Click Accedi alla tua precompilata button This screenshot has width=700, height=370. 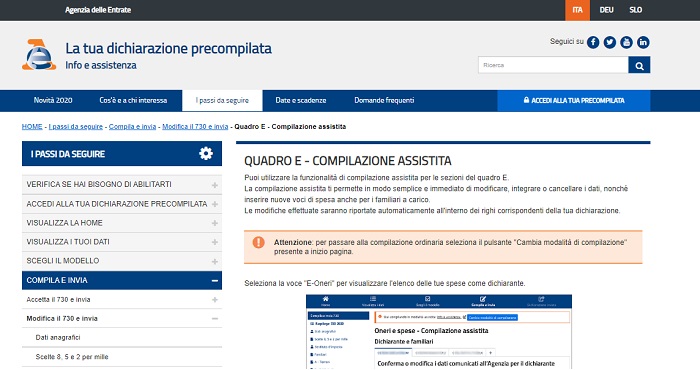[574, 100]
